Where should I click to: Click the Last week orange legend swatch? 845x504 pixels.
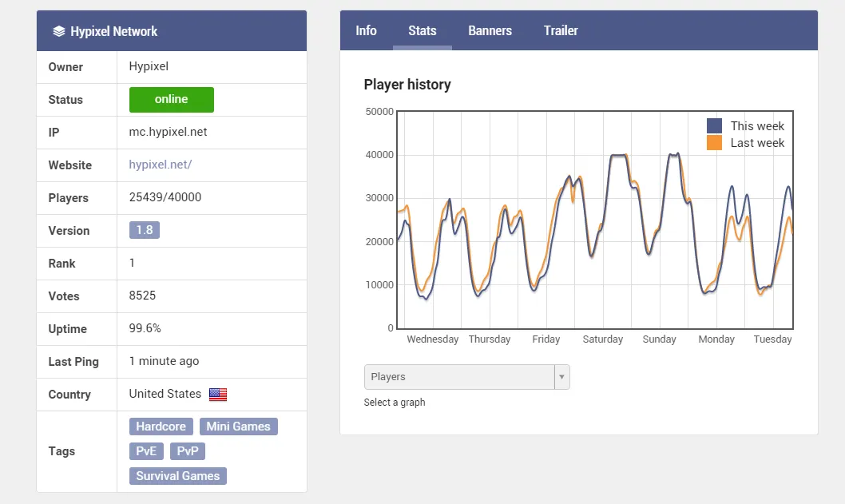pyautogui.click(x=714, y=143)
